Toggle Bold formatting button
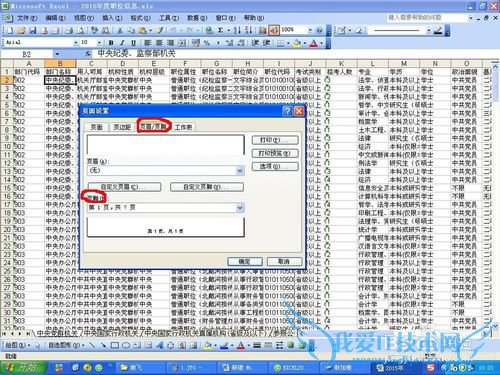The width and height of the screenshot is (500, 375). click(x=111, y=43)
